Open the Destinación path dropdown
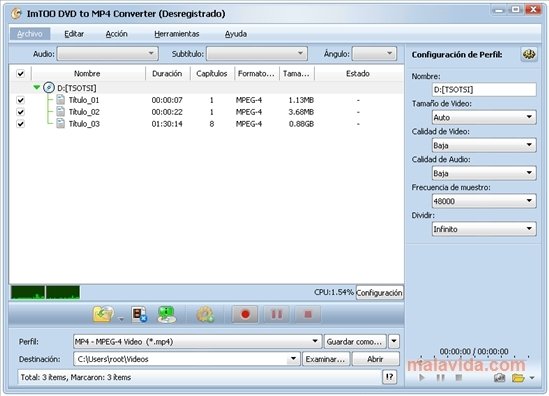 [x=187, y=359]
